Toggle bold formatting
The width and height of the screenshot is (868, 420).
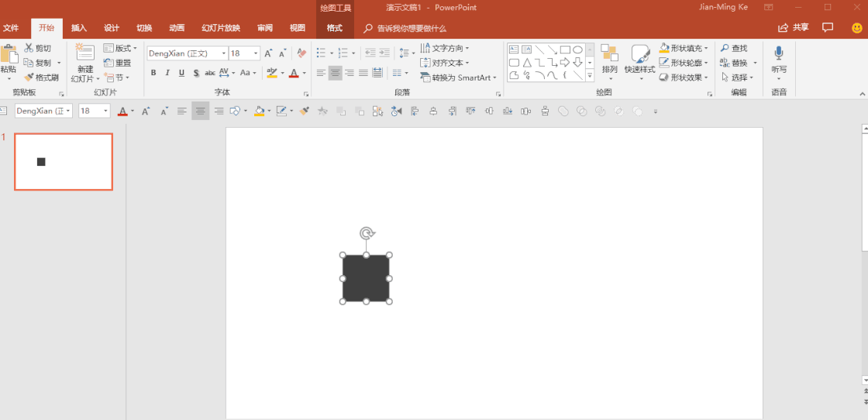(x=153, y=73)
